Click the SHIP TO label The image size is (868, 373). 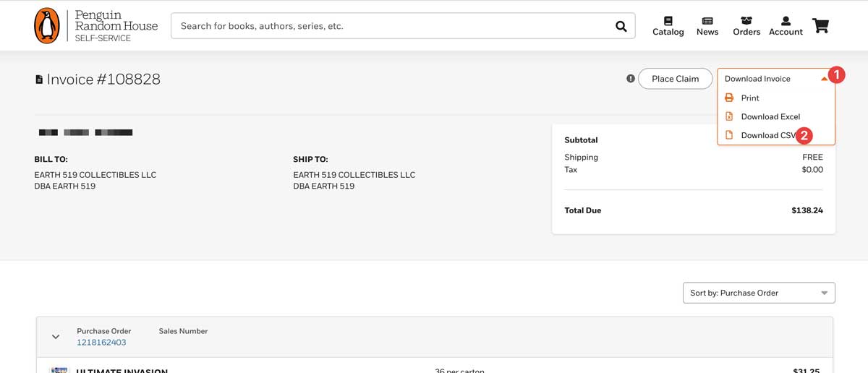310,159
